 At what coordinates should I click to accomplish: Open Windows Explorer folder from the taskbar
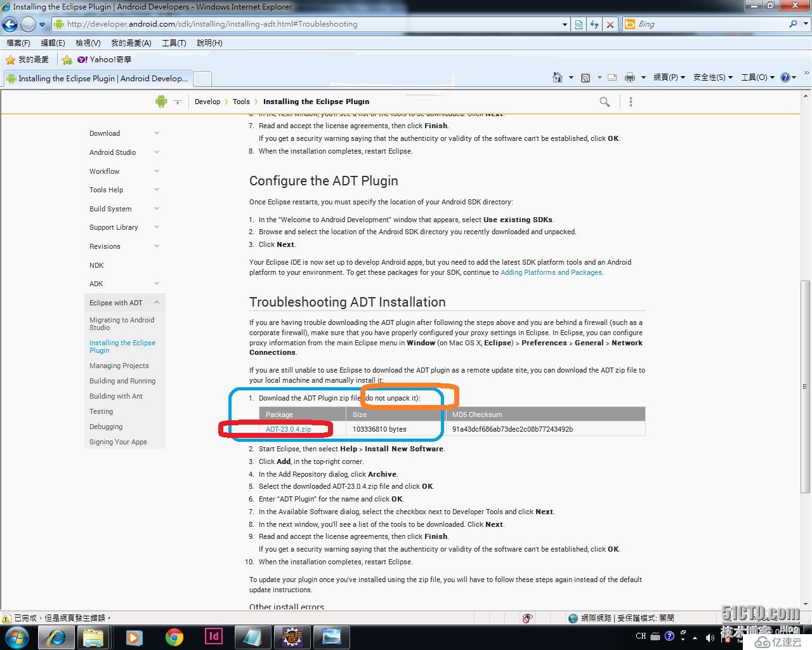[93, 637]
